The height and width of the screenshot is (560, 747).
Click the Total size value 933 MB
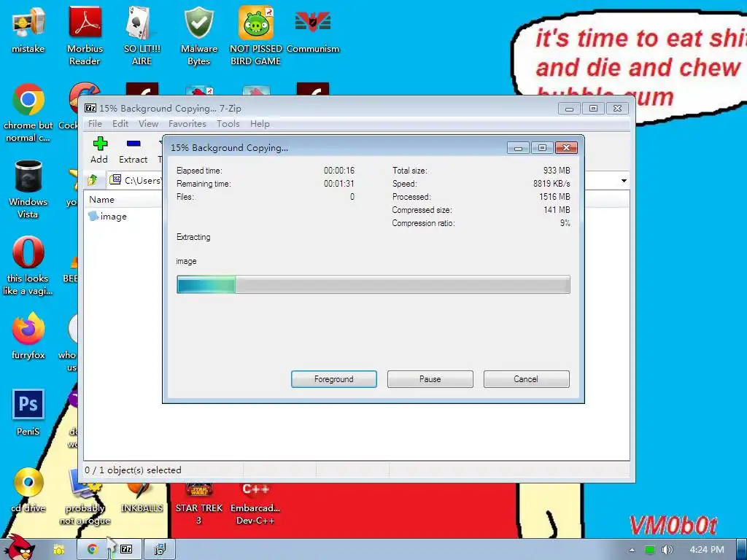point(557,171)
